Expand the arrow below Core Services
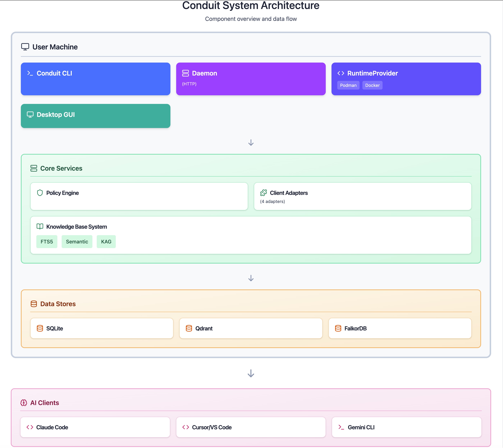 pos(251,278)
